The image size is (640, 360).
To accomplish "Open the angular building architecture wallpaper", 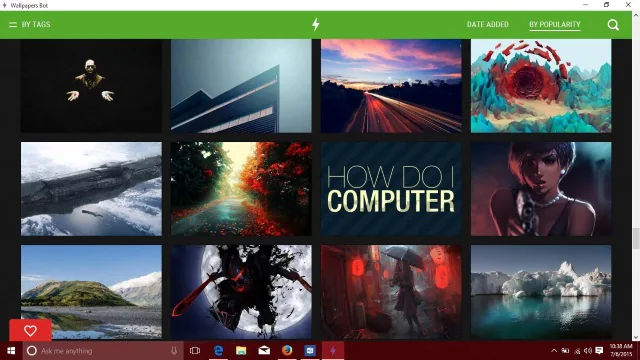I will (x=241, y=86).
